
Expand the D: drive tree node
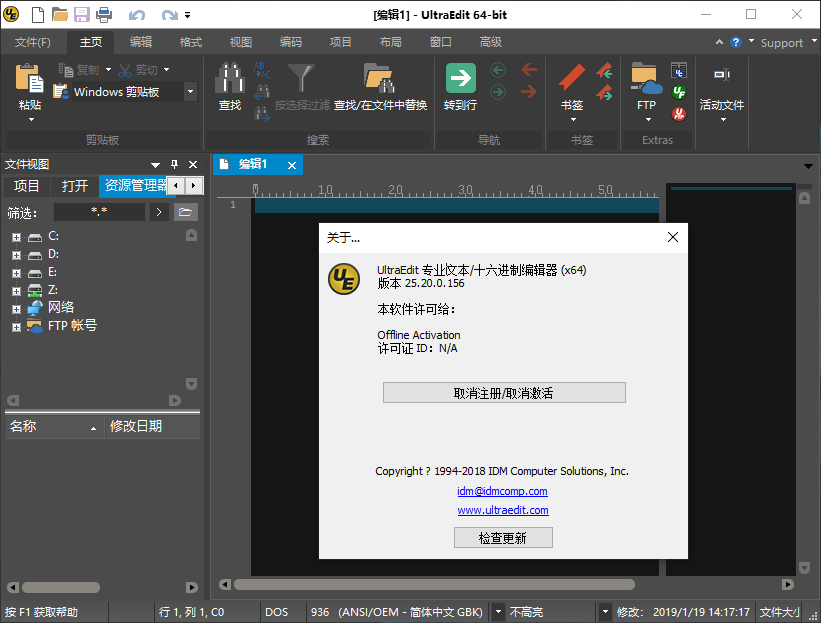(16, 255)
